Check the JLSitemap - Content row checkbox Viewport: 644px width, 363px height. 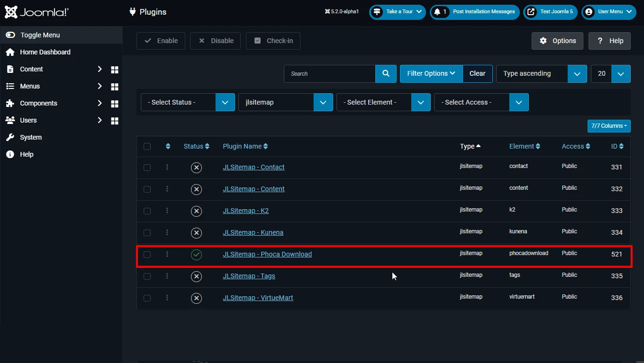(x=147, y=189)
